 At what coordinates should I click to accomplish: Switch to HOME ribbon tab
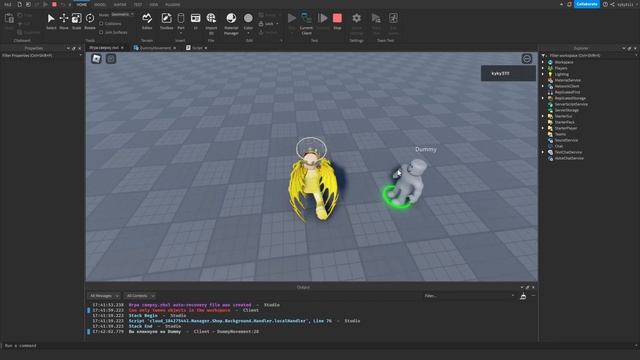click(x=82, y=4)
